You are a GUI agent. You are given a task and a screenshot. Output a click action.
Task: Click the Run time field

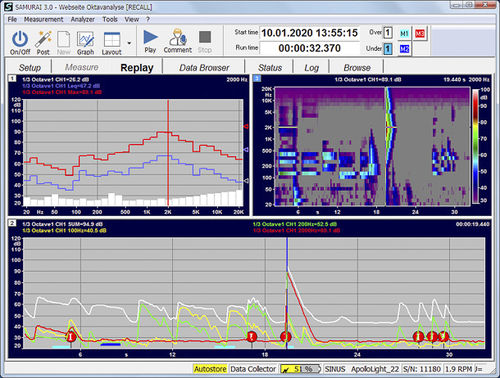click(x=309, y=48)
